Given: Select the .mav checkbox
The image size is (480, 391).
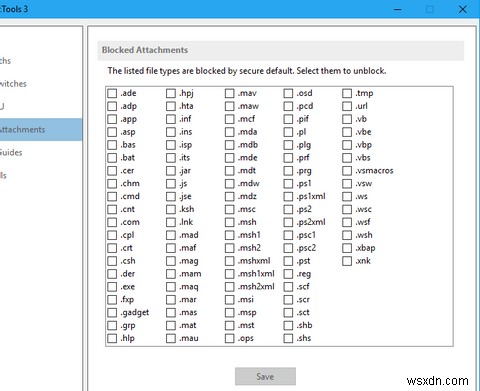Looking at the screenshot, I should pyautogui.click(x=229, y=93).
